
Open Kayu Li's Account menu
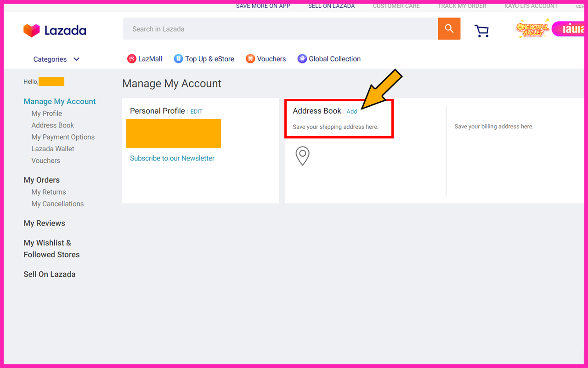(x=531, y=6)
